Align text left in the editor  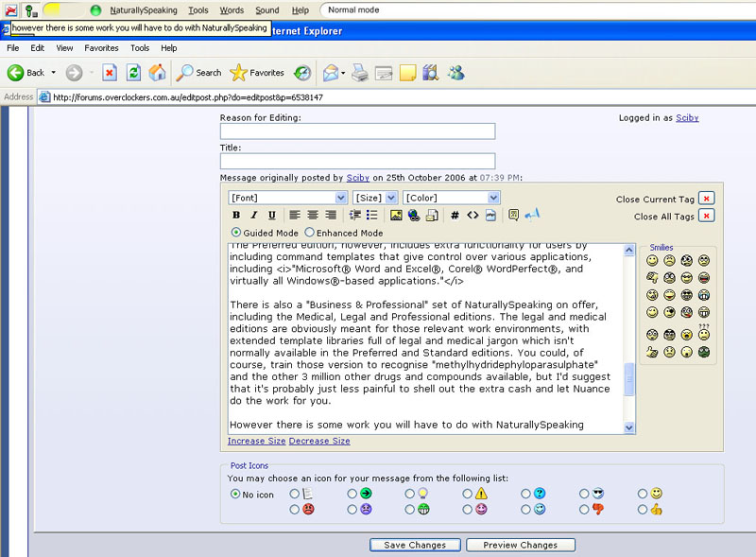(295, 216)
